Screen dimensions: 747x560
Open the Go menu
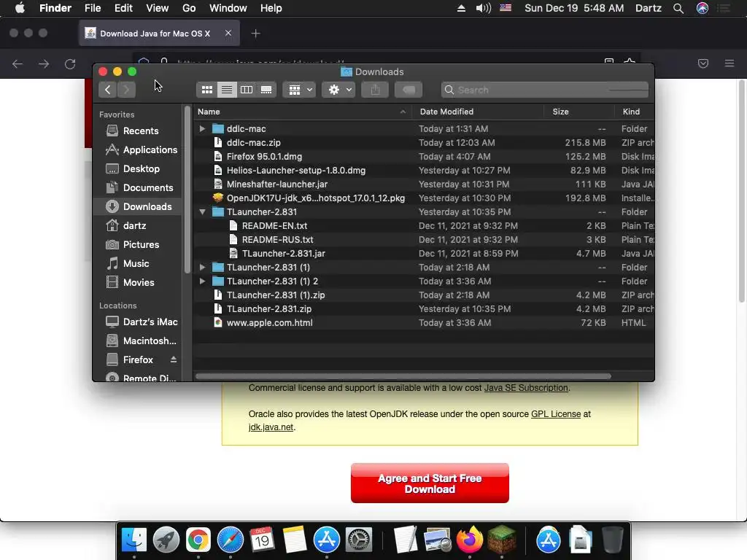(189, 8)
